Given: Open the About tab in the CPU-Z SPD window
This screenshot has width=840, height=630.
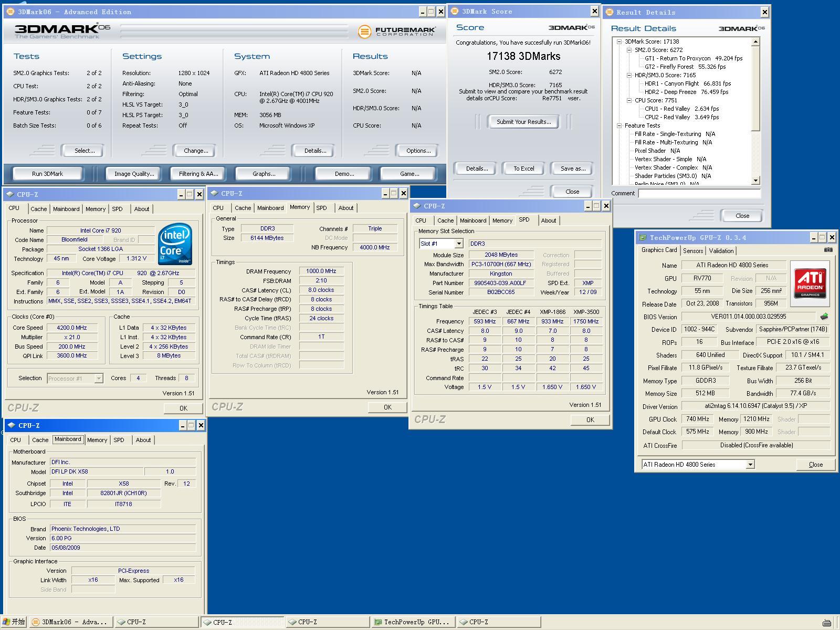Looking at the screenshot, I should click(549, 220).
